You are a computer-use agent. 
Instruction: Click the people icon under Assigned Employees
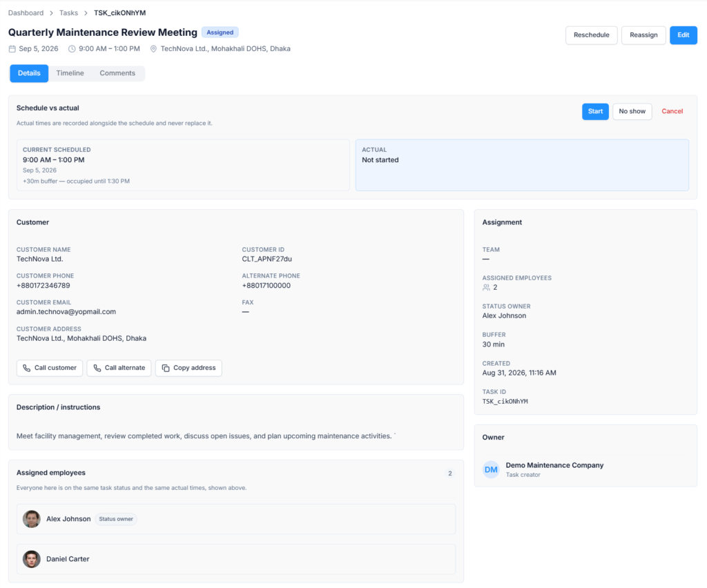[486, 288]
